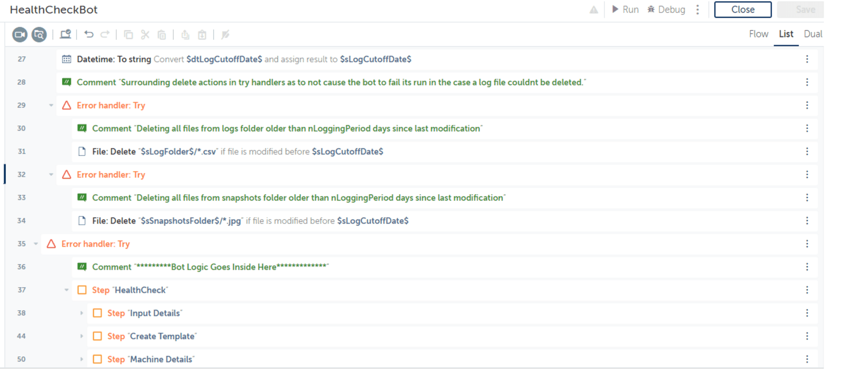Select File: Delete $sLogFolder$/*.csv action
The width and height of the screenshot is (868, 370).
click(x=445, y=152)
